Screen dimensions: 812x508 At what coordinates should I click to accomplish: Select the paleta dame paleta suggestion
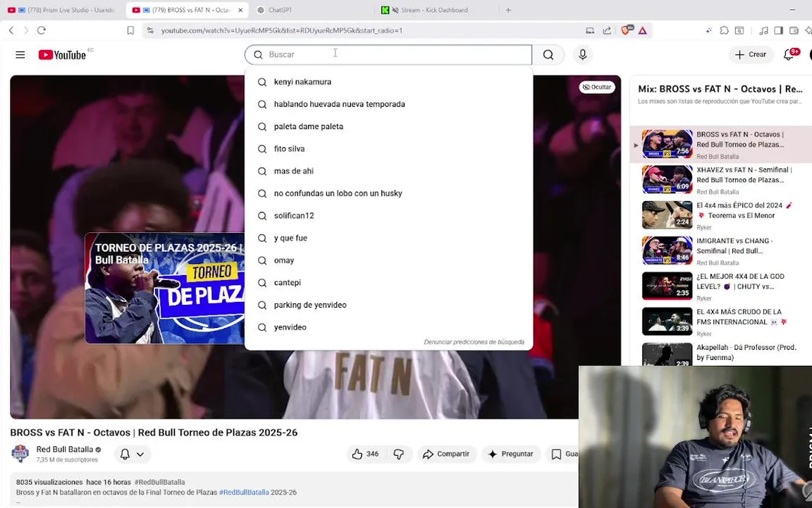pos(388,126)
